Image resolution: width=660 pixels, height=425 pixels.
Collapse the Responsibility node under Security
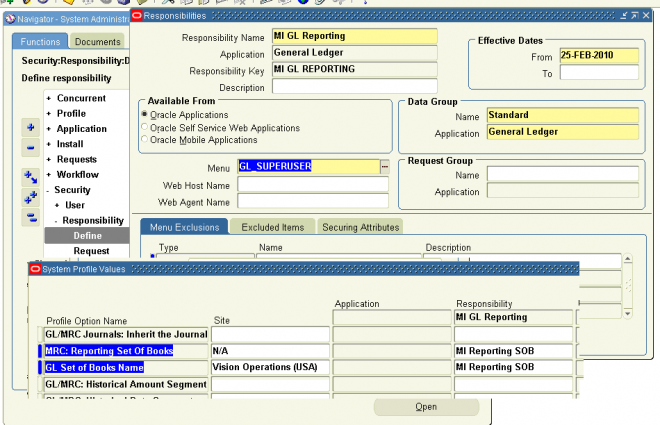click(x=56, y=221)
